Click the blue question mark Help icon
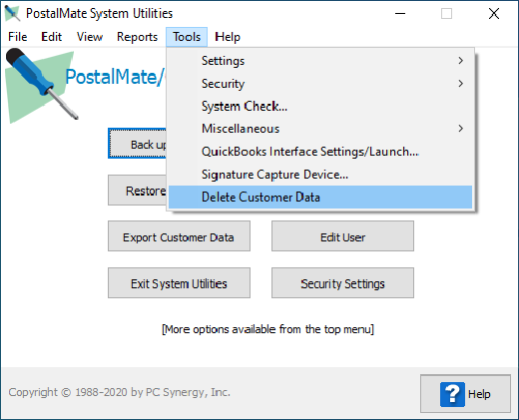This screenshot has height=420, width=519. point(452,394)
